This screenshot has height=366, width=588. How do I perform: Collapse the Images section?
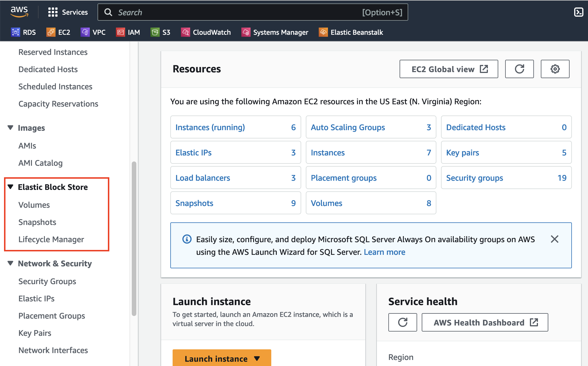(10, 128)
